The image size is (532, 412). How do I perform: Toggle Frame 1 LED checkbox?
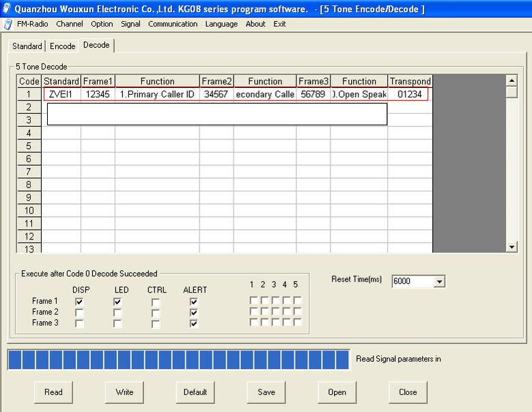click(117, 301)
